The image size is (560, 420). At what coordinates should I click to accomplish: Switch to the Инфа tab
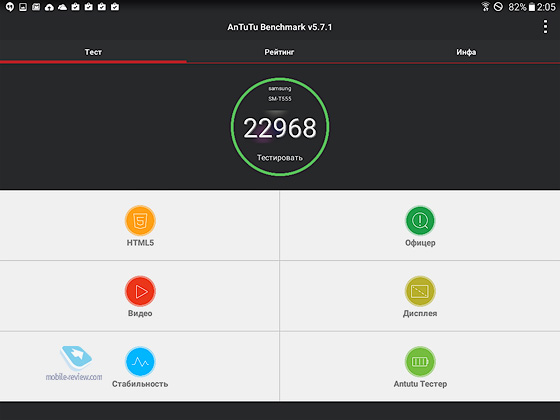point(466,52)
